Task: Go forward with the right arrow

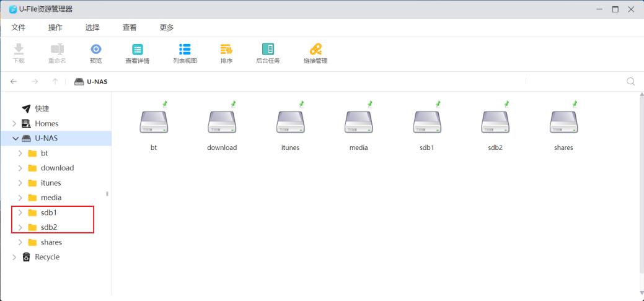Action: coord(35,81)
